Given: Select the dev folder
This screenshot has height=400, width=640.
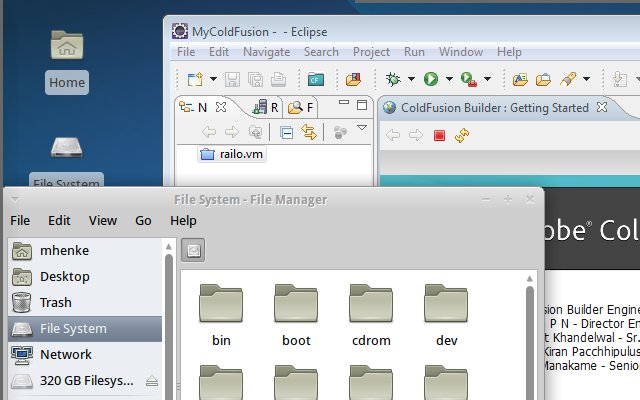Looking at the screenshot, I should [x=446, y=315].
